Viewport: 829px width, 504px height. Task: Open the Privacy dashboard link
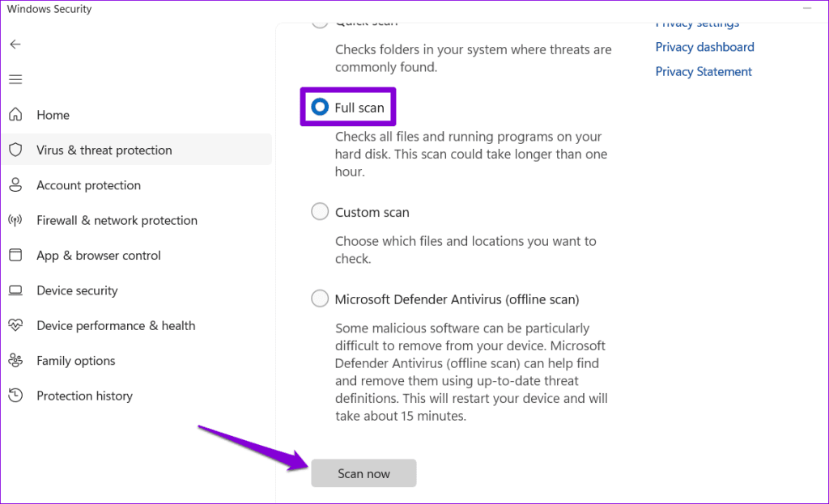[705, 47]
